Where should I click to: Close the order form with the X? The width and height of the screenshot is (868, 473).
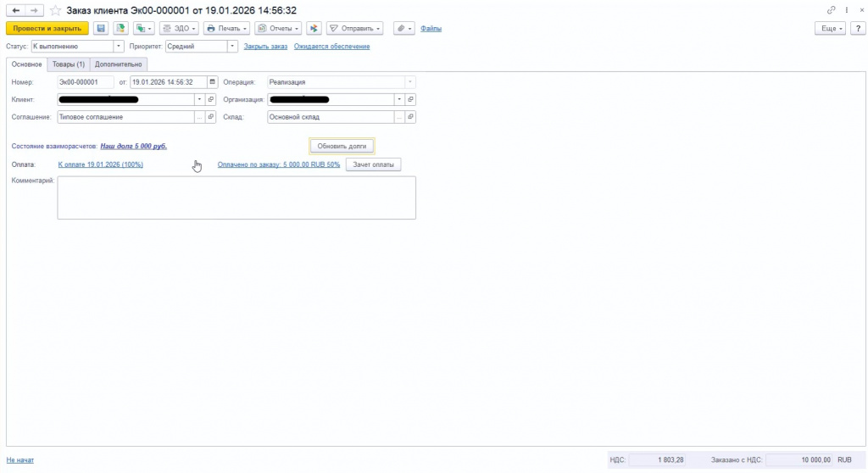pyautogui.click(x=861, y=10)
